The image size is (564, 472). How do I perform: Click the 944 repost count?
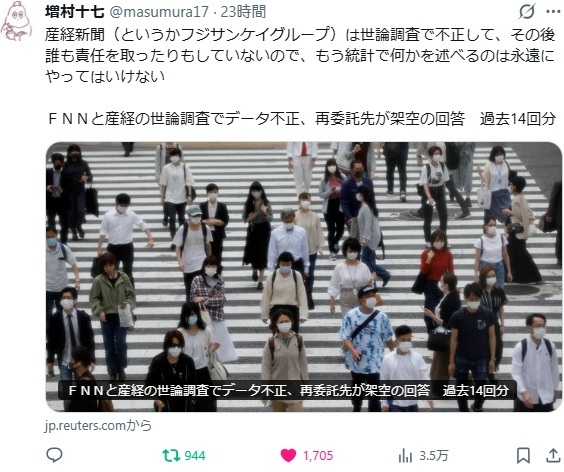[x=195, y=456]
